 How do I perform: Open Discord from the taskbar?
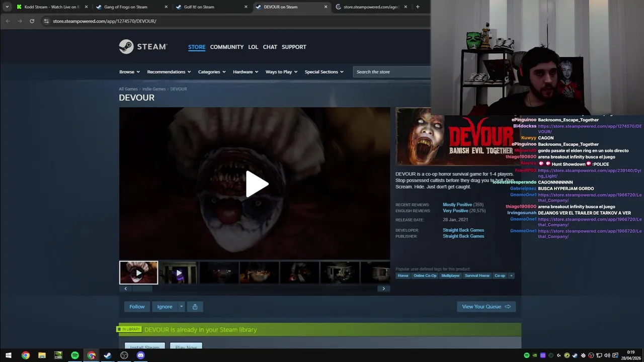coord(141,355)
